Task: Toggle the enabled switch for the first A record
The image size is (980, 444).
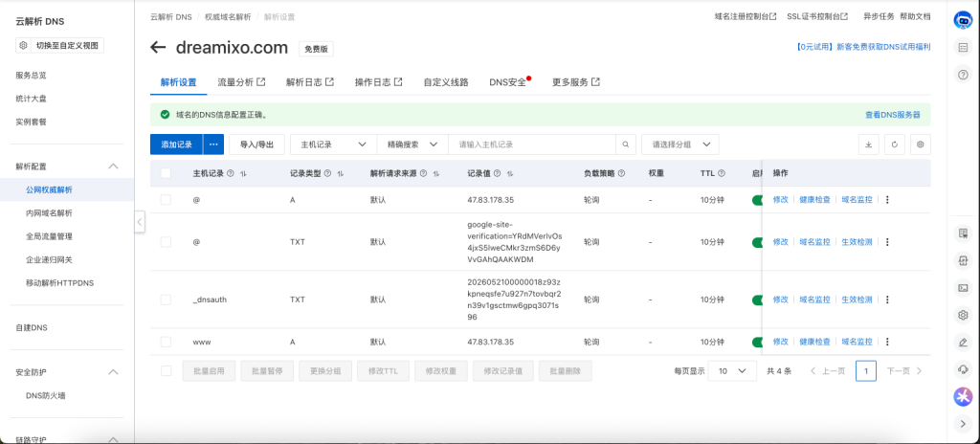Action: [x=757, y=200]
